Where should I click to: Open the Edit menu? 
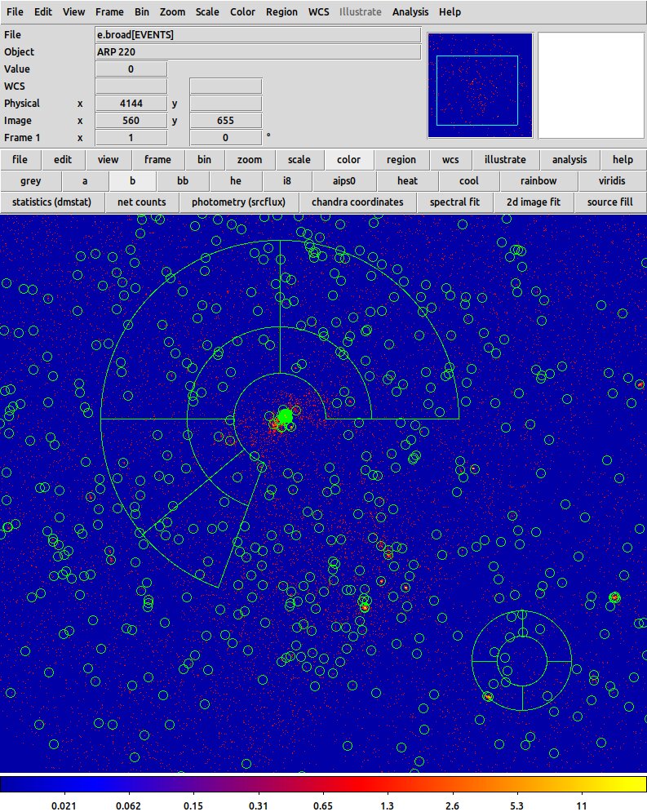click(x=43, y=11)
